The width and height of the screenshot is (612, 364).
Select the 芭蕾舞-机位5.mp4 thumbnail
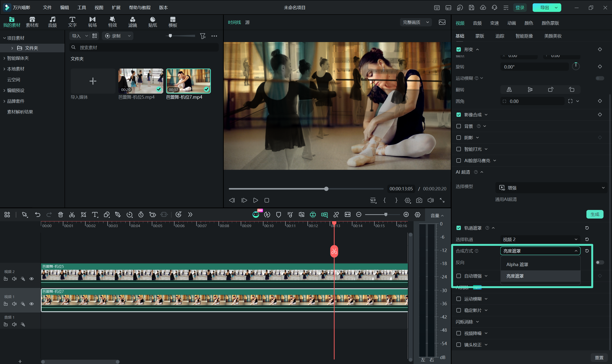coord(141,81)
